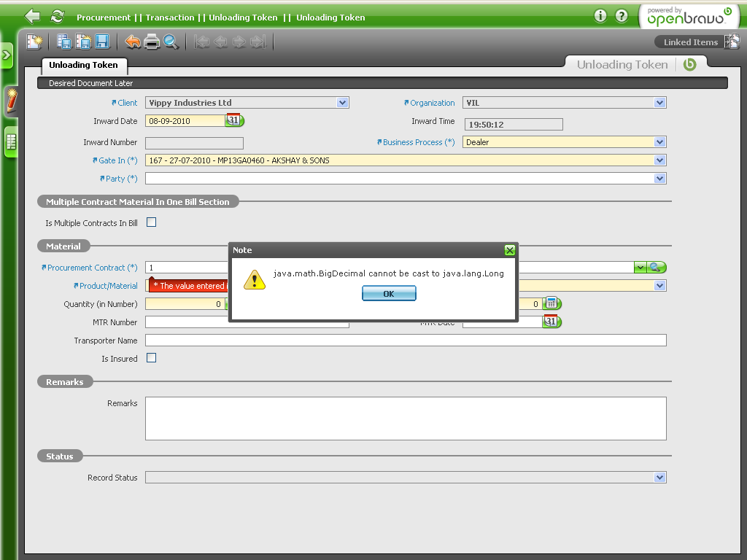Select the Unloading Token tab
The width and height of the screenshot is (747, 560).
pos(83,65)
